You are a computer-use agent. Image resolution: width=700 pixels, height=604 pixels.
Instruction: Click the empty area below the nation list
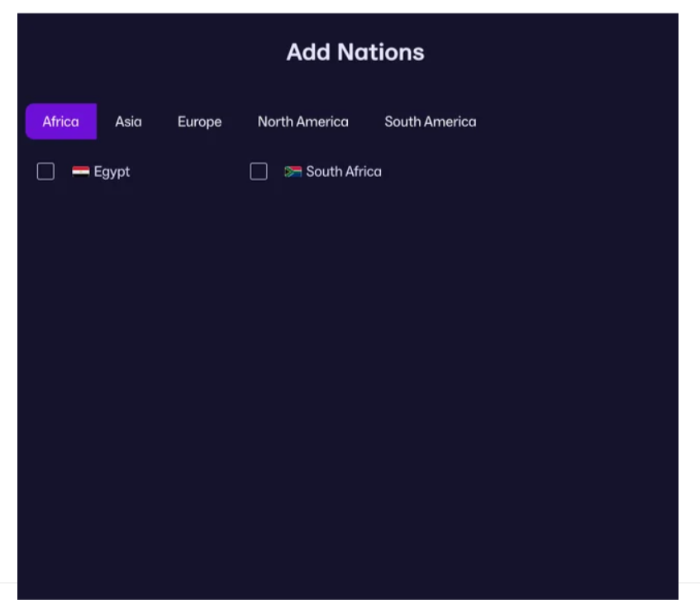point(347,372)
